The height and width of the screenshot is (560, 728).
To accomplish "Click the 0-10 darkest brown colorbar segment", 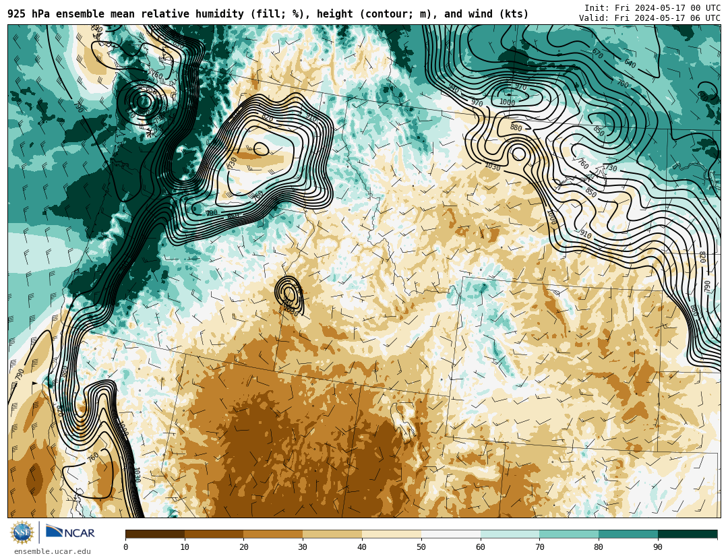I will coord(155,534).
